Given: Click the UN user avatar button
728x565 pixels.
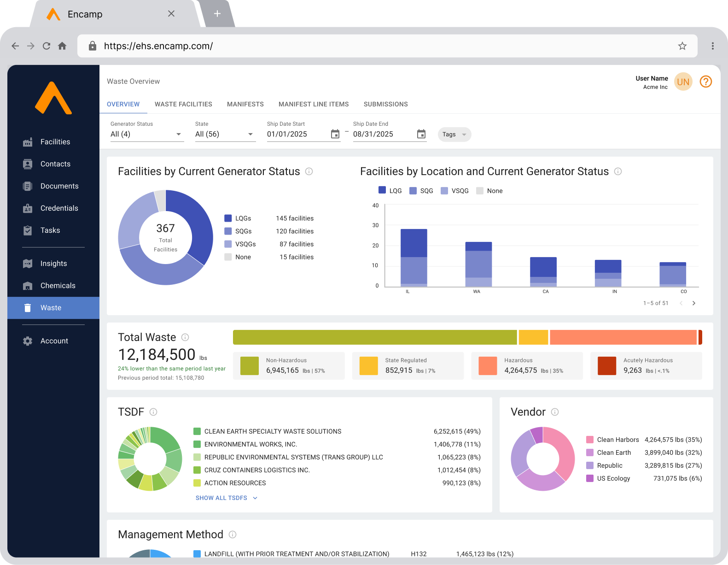Looking at the screenshot, I should click(x=683, y=82).
